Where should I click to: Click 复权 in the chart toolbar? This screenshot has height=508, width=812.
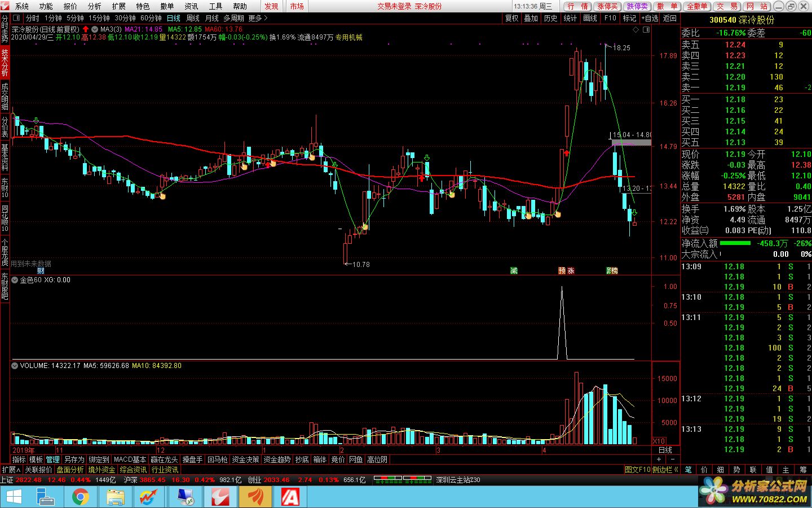511,18
